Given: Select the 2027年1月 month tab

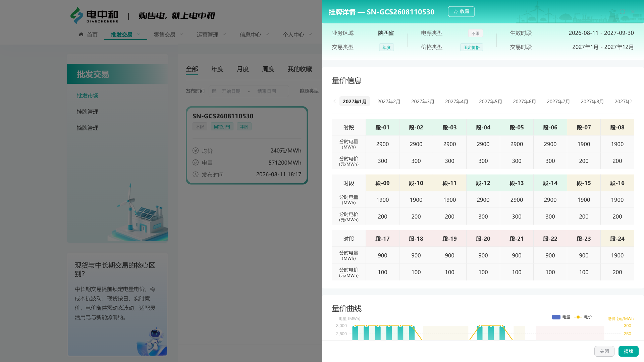Looking at the screenshot, I should click(355, 101).
